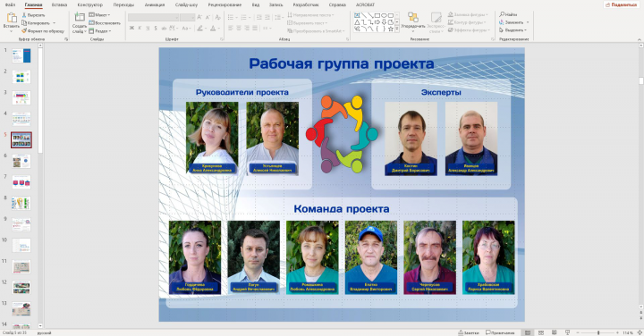Open the font size combo box
Viewport: 644px width, 336px height.
(x=187, y=17)
